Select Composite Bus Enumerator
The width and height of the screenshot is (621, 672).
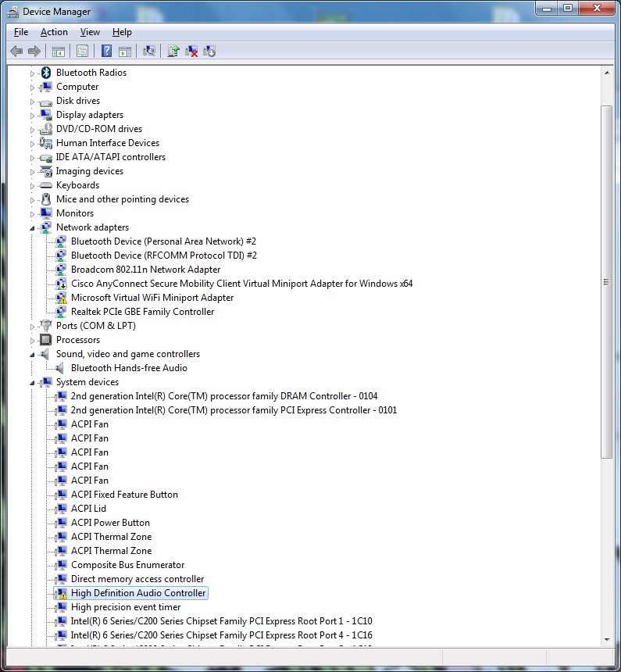(127, 565)
